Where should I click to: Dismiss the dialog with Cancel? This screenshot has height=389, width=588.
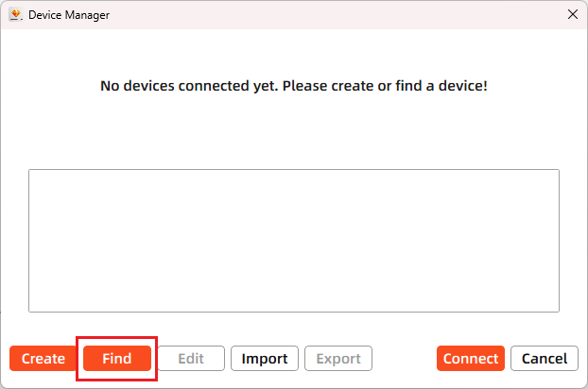[545, 359]
